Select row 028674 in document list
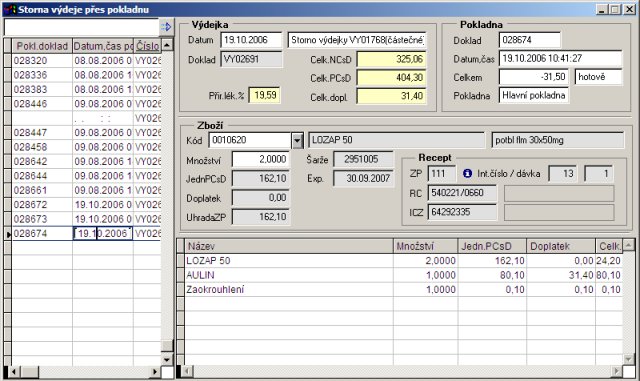The width and height of the screenshot is (640, 381). pos(86,234)
